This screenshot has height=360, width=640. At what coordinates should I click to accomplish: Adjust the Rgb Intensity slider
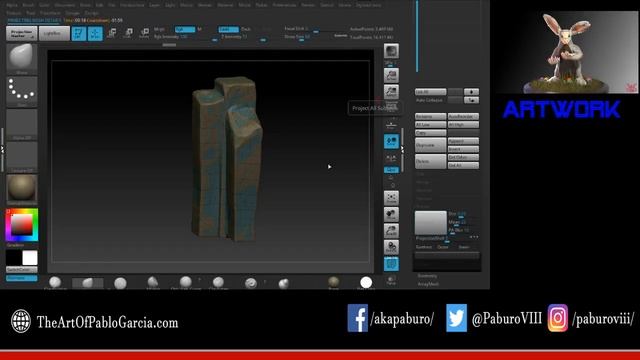pyautogui.click(x=186, y=37)
